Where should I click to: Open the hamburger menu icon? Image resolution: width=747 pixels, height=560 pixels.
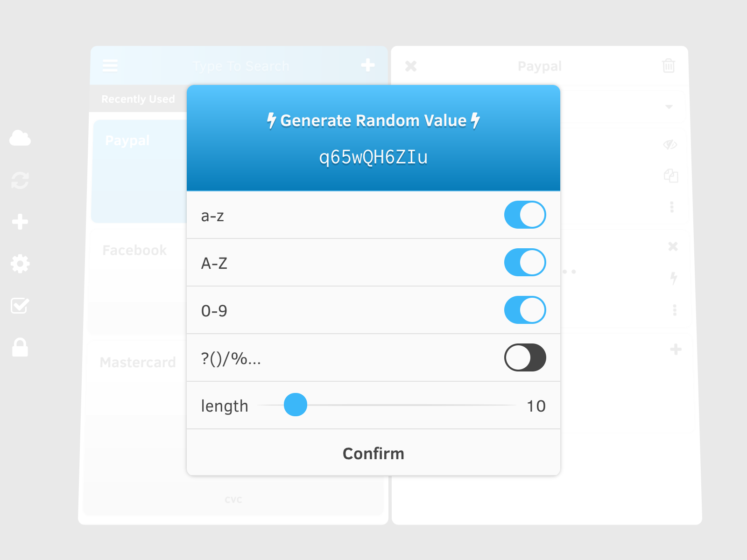tap(110, 66)
